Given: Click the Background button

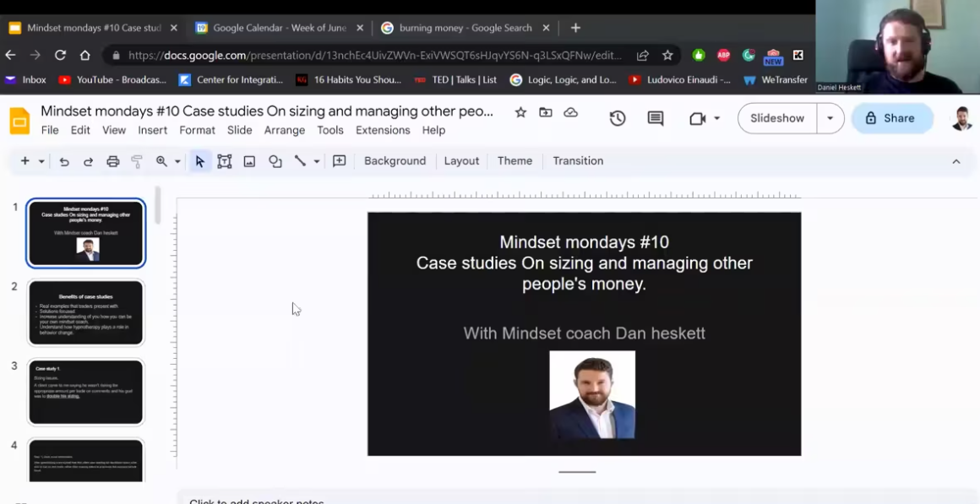Looking at the screenshot, I should coord(395,161).
